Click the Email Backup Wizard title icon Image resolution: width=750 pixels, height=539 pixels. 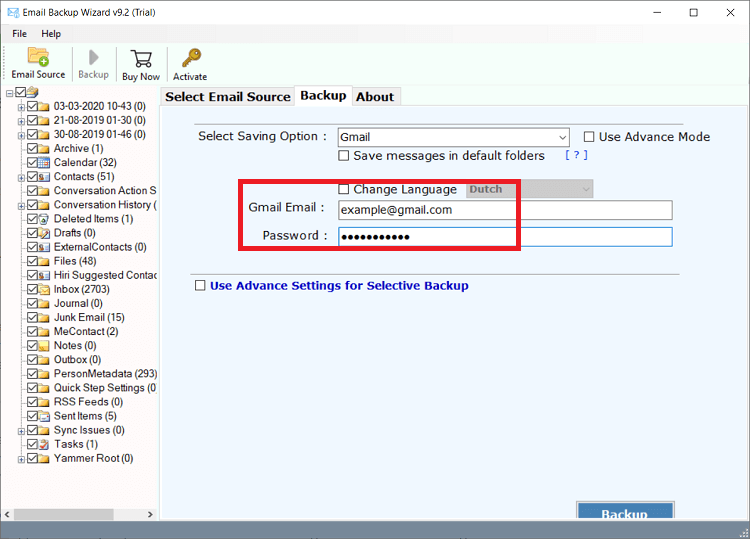click(x=13, y=12)
